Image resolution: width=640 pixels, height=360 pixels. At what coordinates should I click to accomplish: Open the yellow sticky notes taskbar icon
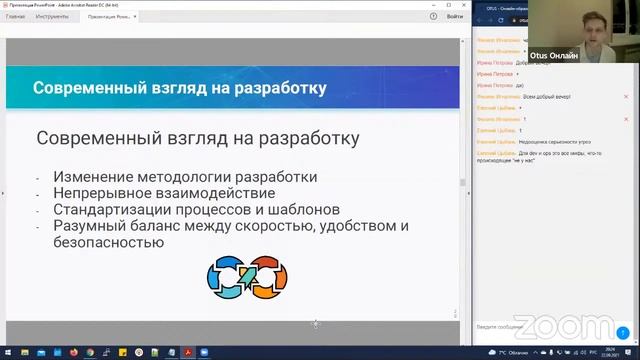coord(122,352)
